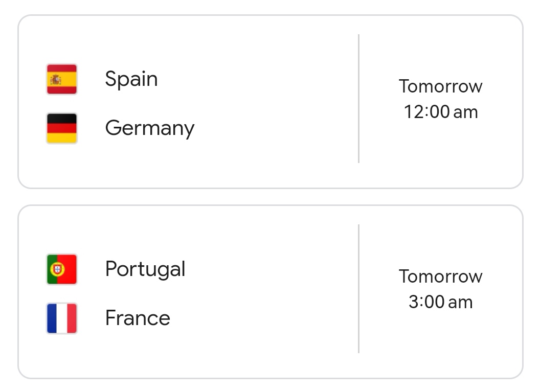
Task: Click the Portugal flag icon
Action: [62, 269]
